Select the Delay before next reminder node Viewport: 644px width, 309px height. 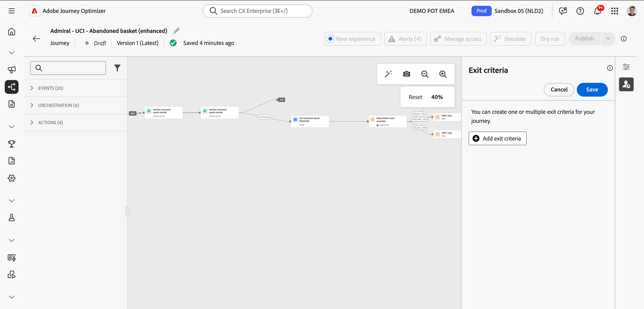387,121
